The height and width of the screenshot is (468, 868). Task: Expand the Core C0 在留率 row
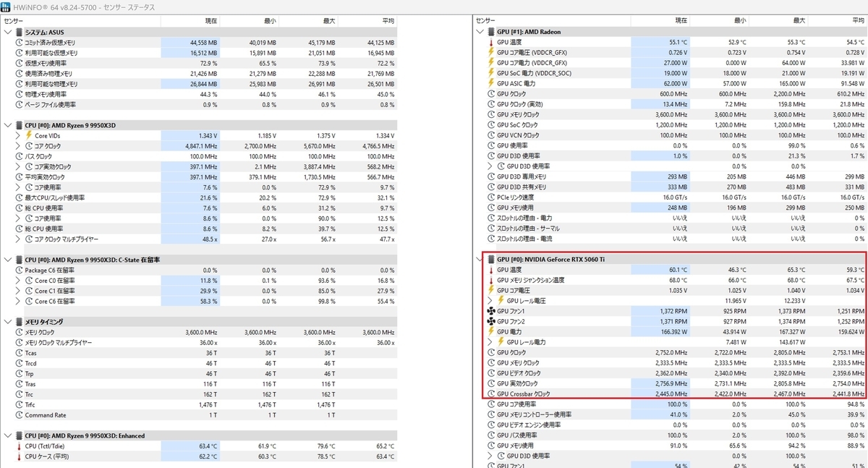19,281
